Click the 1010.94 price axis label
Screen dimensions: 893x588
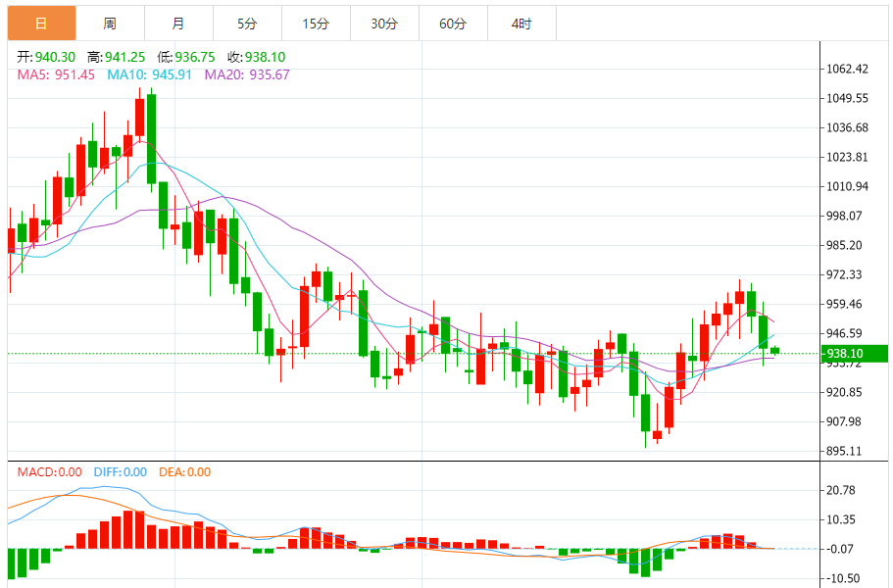(x=848, y=186)
